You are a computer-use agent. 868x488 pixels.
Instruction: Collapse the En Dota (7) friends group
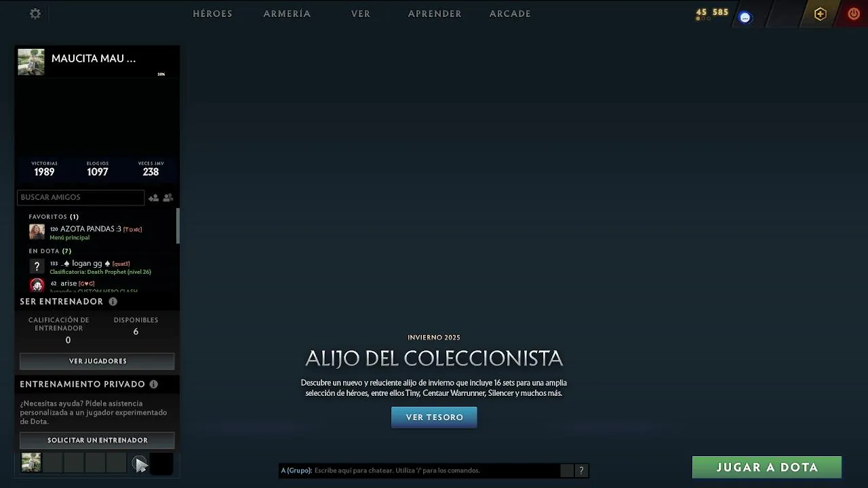pos(50,251)
